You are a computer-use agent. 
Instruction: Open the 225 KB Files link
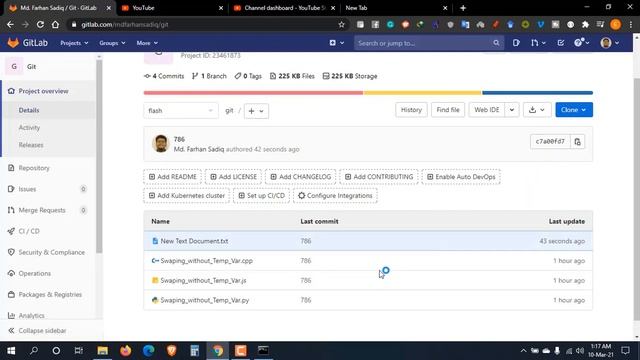(292, 76)
